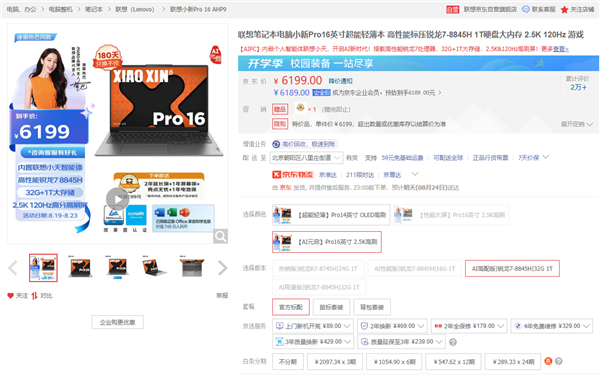Select 不分期 installment option
The height and width of the screenshot is (378, 600).
[288, 362]
